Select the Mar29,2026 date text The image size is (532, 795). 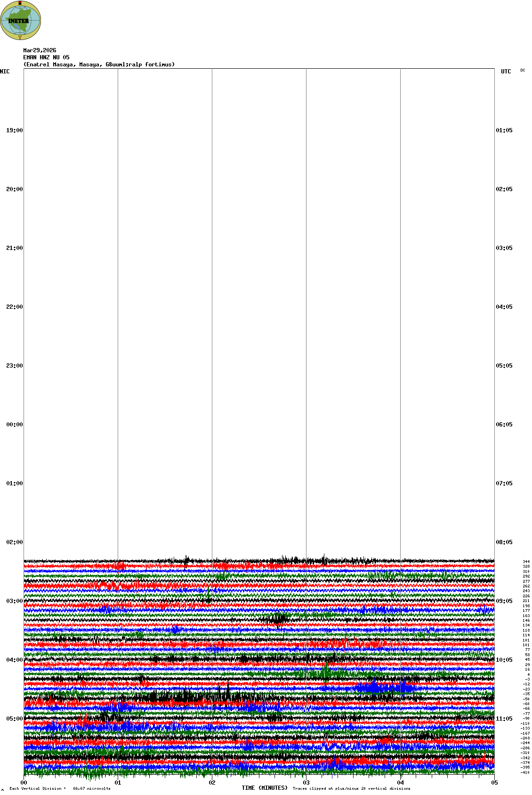click(40, 50)
